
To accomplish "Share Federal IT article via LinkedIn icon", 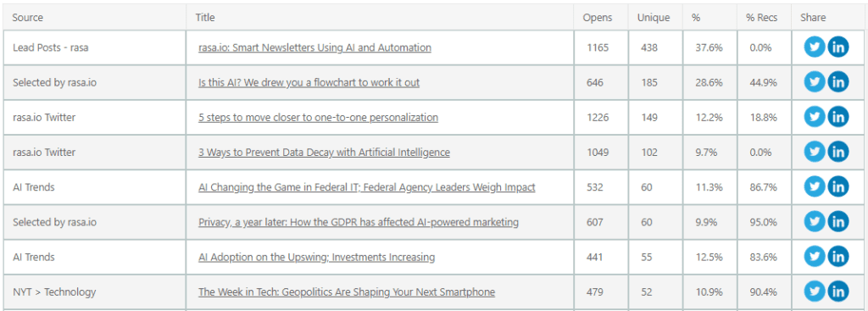I will pyautogui.click(x=838, y=187).
